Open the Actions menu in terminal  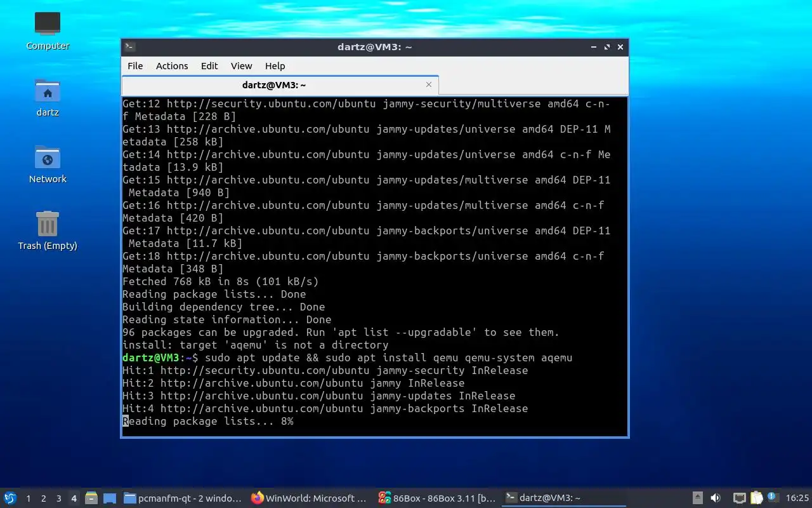pyautogui.click(x=172, y=66)
